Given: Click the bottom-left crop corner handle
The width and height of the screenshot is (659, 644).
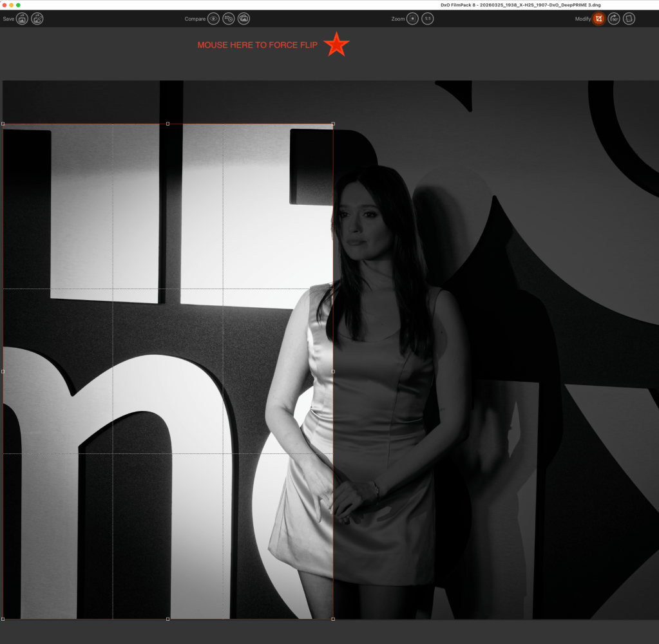Looking at the screenshot, I should (3, 619).
